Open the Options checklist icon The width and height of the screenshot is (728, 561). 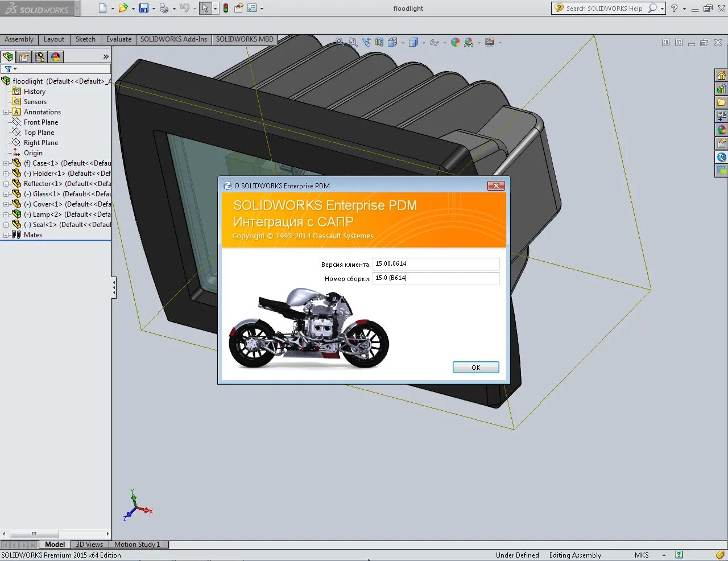pos(252,8)
